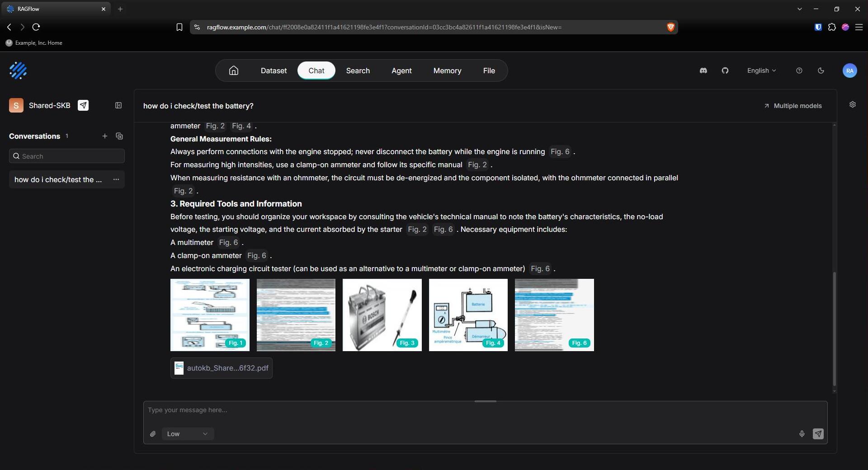Open the Agent tab
This screenshot has height=470, width=868.
[401, 70]
